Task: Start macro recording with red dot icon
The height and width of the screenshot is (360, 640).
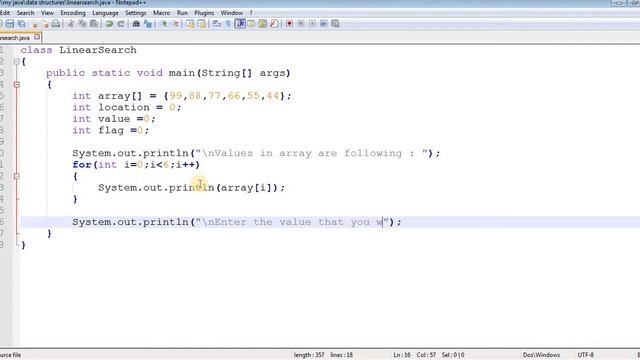Action: 289,24
